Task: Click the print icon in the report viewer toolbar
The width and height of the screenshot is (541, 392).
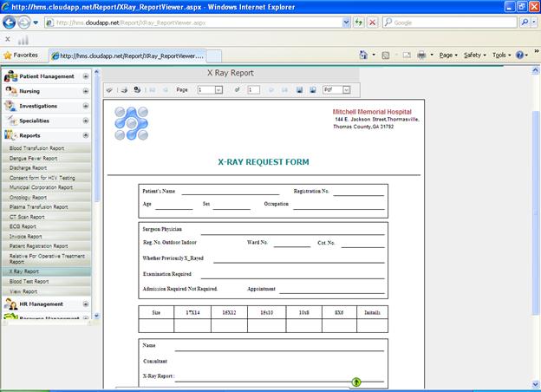Action: [125, 89]
